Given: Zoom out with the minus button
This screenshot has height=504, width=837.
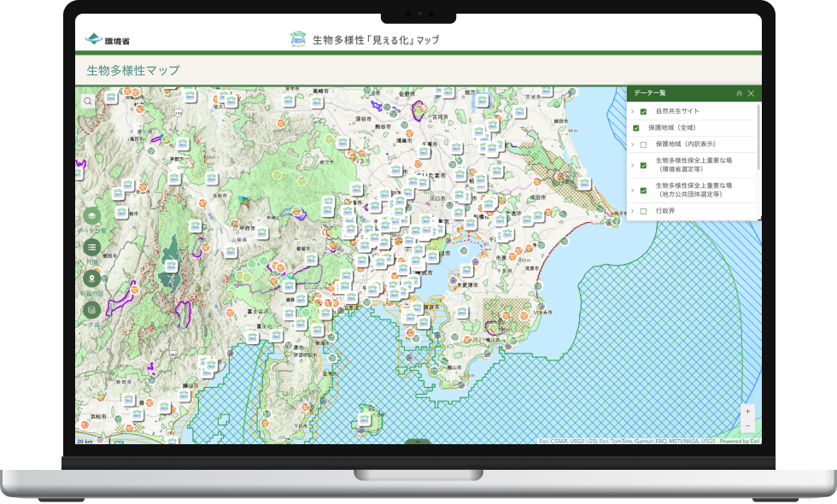Looking at the screenshot, I should click(747, 425).
